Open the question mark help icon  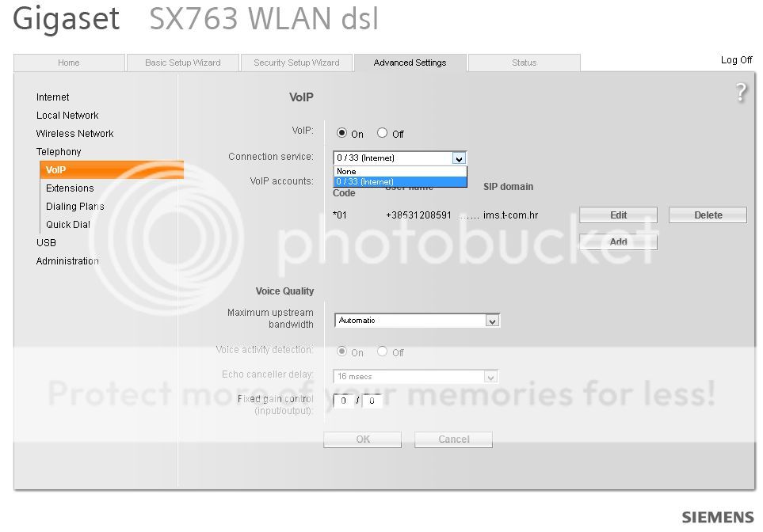(x=741, y=92)
